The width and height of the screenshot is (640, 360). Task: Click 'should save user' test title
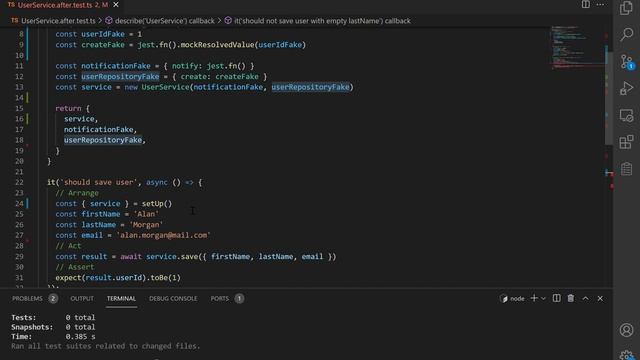pos(98,182)
